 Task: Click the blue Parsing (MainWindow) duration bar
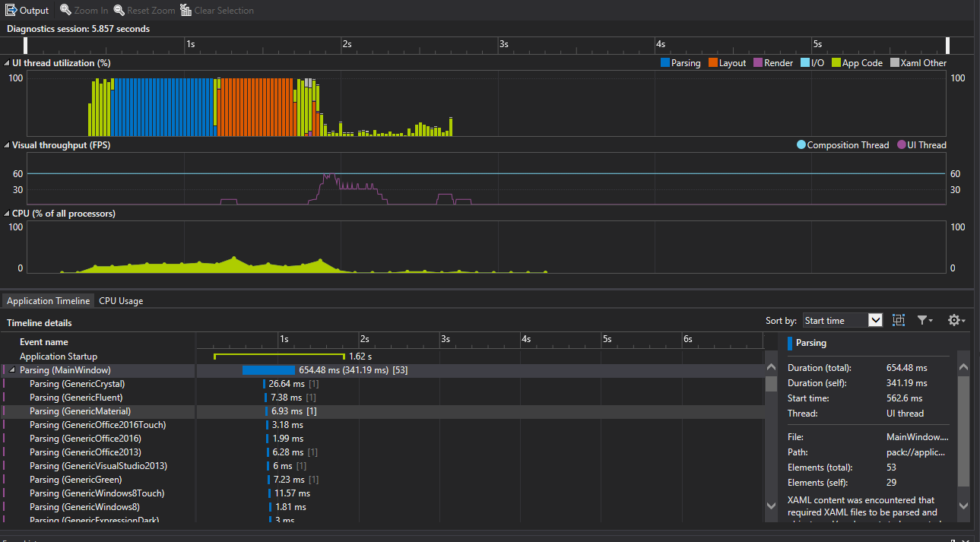[x=268, y=370]
